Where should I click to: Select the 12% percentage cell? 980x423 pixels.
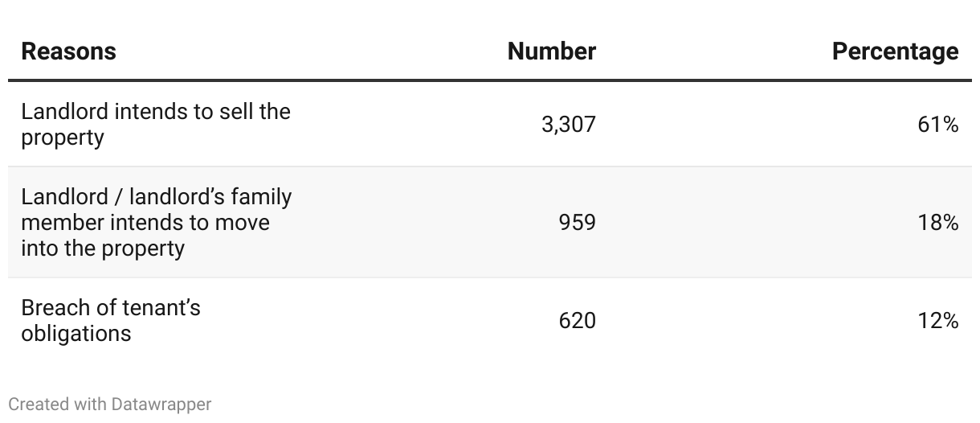(x=938, y=321)
